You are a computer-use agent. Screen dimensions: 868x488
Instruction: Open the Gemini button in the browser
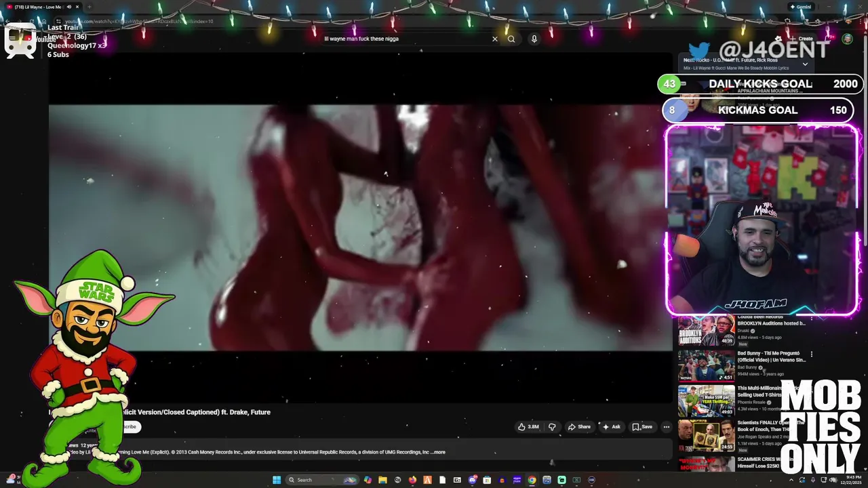tap(802, 7)
